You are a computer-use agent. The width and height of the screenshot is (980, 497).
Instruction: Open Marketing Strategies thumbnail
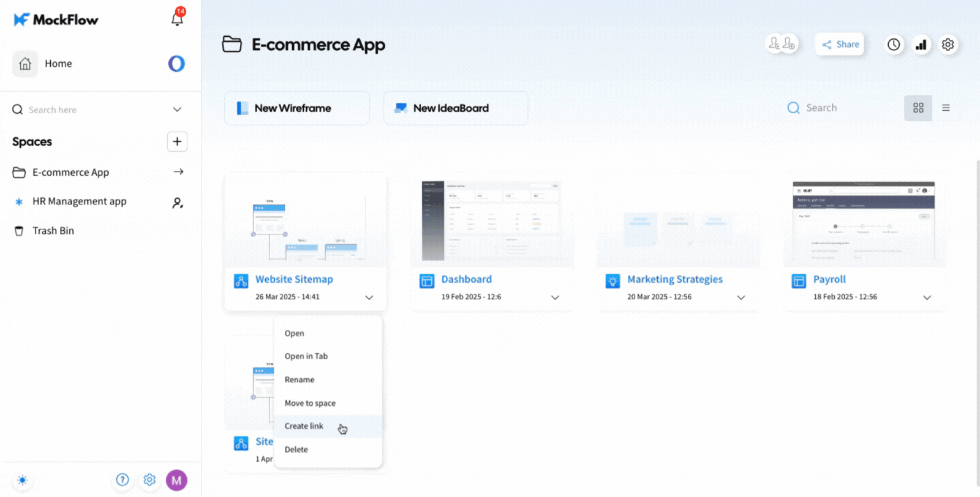point(678,220)
